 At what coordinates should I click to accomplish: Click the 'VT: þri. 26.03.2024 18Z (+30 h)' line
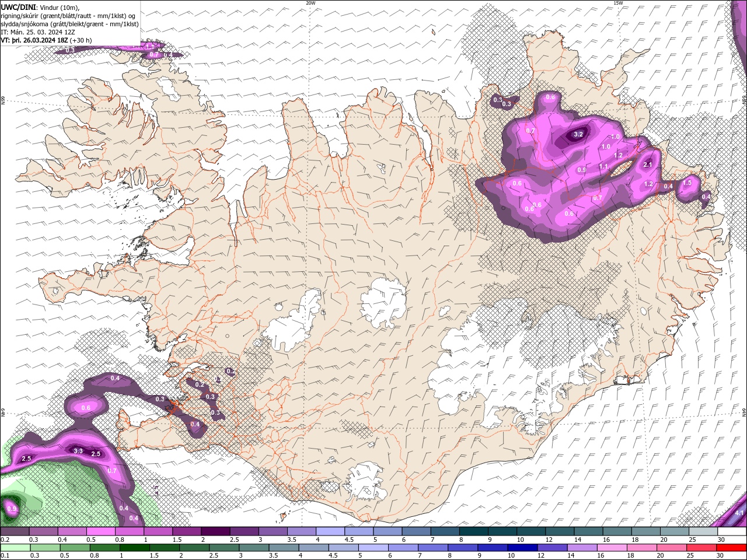pyautogui.click(x=46, y=40)
